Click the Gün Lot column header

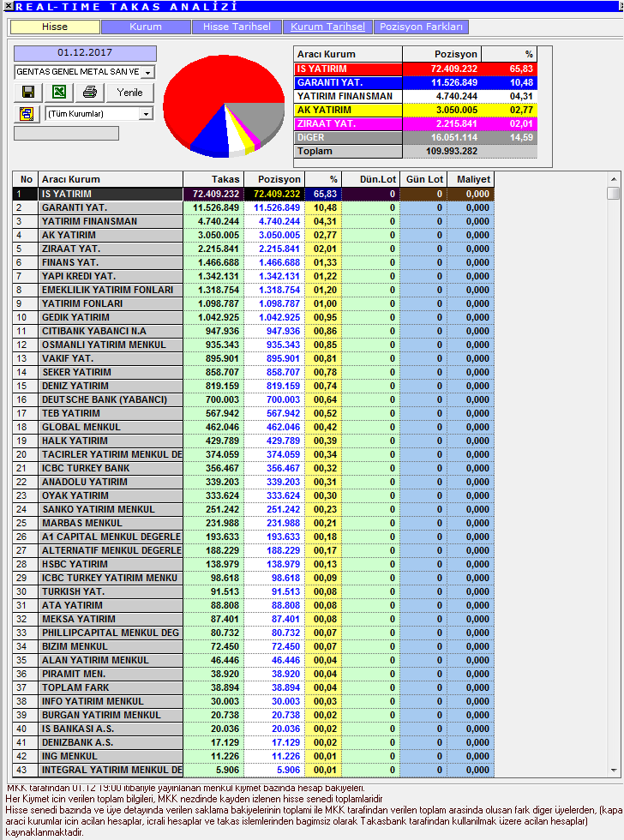(x=423, y=179)
